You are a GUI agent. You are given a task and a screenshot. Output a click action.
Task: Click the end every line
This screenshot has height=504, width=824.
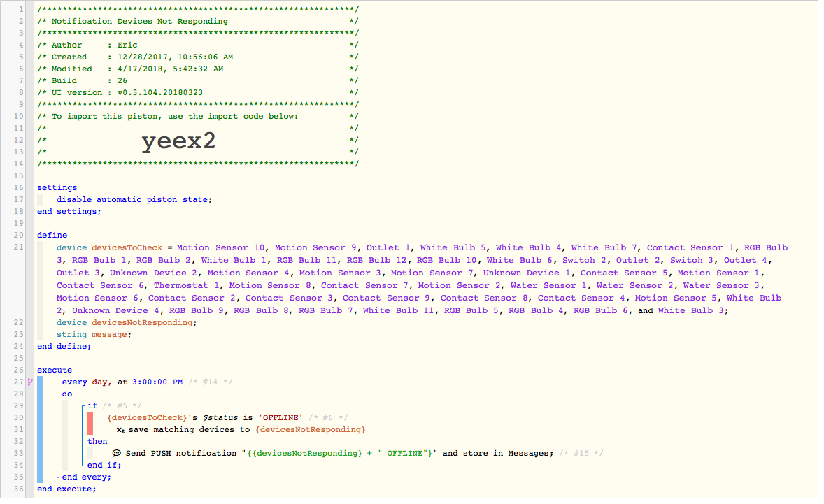(x=86, y=477)
